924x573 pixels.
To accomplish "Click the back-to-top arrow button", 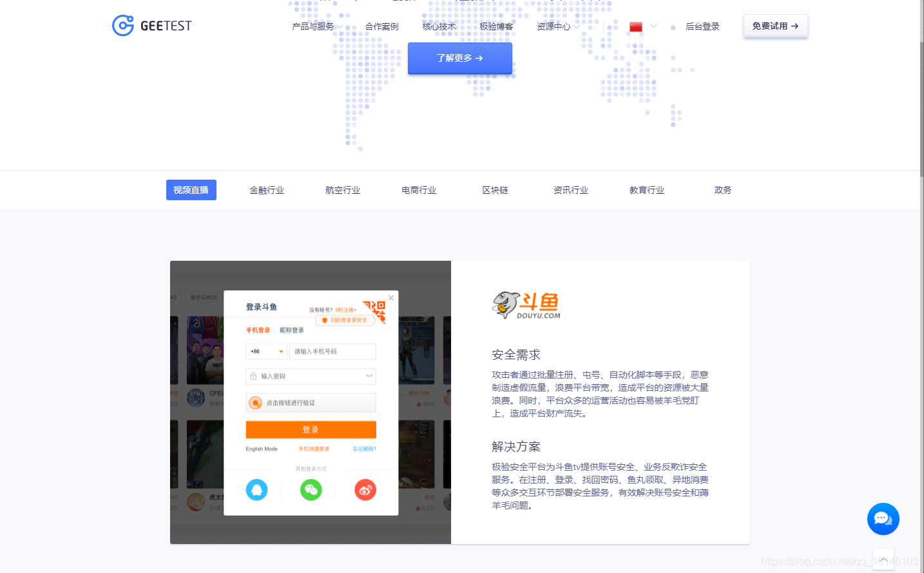I will [x=883, y=559].
